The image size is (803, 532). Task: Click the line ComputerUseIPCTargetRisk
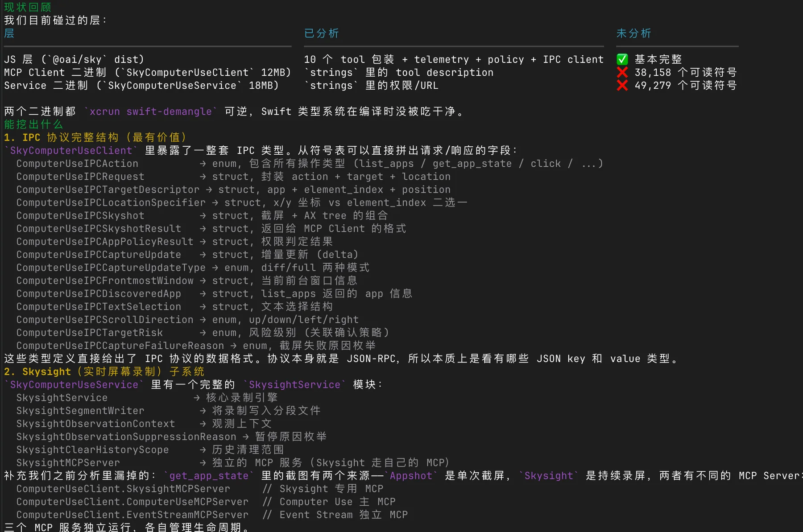(x=203, y=332)
